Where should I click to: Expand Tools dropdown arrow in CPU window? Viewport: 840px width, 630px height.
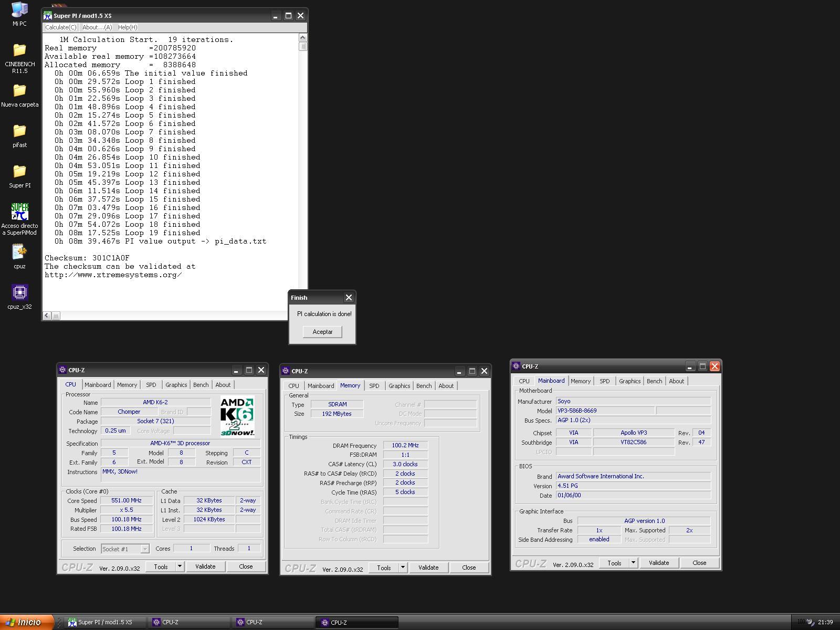click(x=180, y=566)
